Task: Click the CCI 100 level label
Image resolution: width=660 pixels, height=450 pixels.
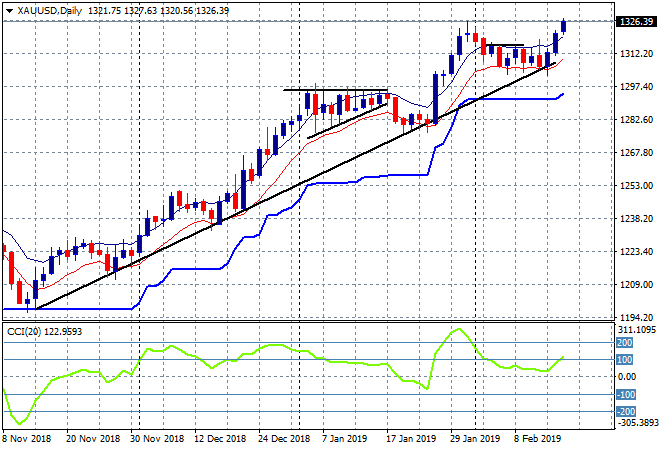Action: click(625, 359)
